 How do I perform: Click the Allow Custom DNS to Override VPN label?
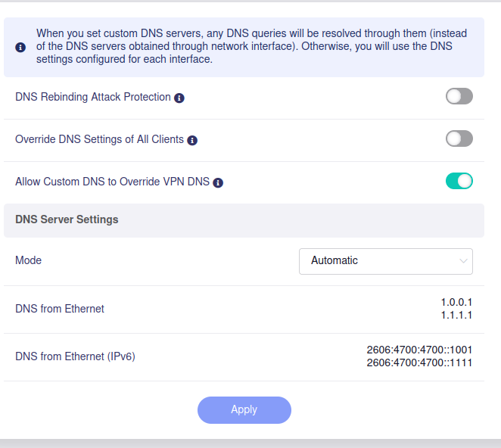point(112,182)
